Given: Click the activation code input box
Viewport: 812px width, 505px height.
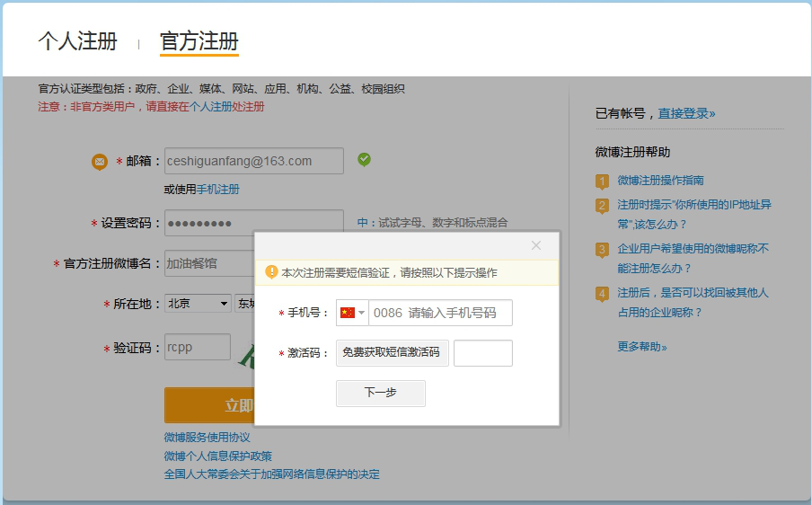Looking at the screenshot, I should click(x=483, y=353).
